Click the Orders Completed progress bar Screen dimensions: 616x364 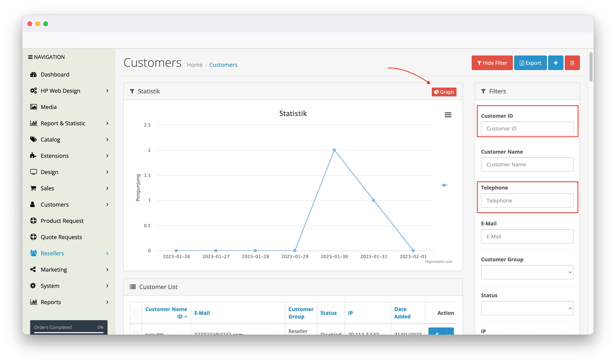click(x=69, y=332)
